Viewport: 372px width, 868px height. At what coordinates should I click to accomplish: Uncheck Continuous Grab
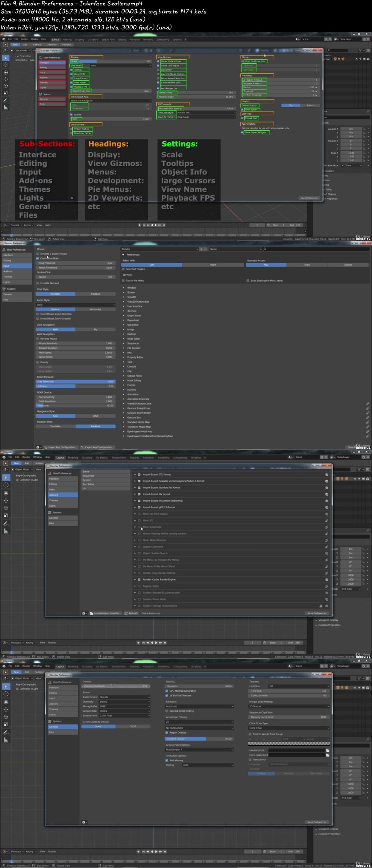click(x=37, y=258)
